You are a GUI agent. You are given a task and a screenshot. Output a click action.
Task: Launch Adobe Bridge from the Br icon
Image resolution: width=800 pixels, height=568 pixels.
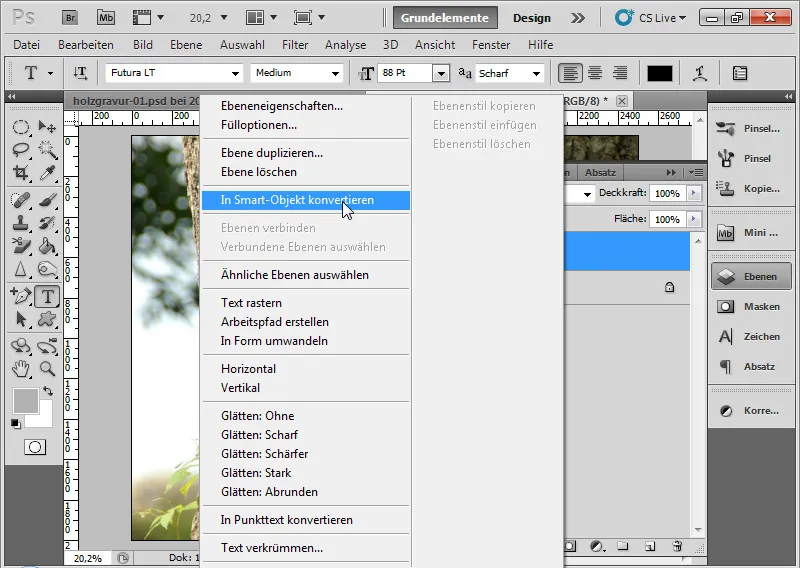(x=70, y=18)
